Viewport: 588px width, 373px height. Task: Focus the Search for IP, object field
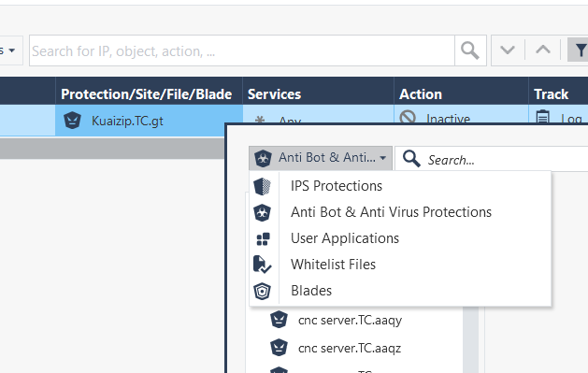242,50
